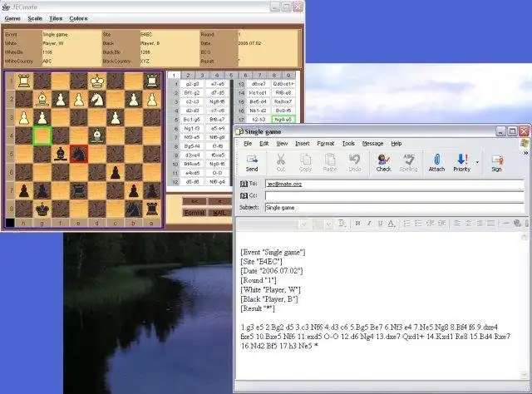This screenshot has width=532, height=394.
Task: Click the black rook on e7
Action: tap(79, 190)
